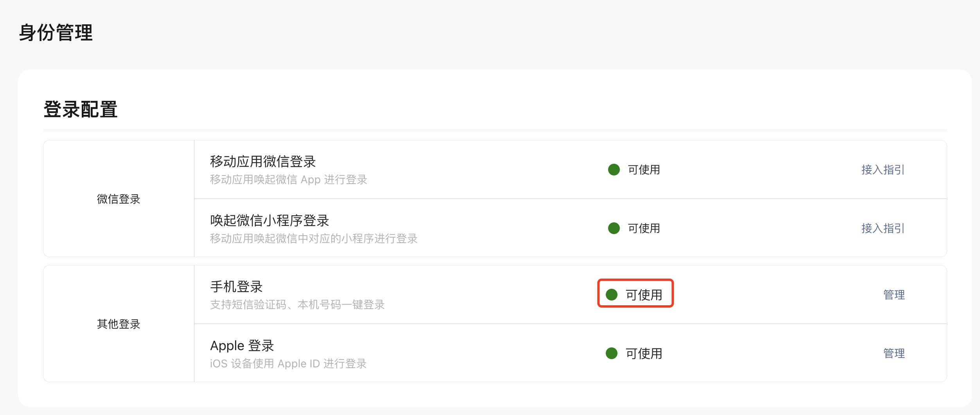Open 接入指引 link for 唤起微信小程序登录
This screenshot has height=415, width=980.
[x=883, y=228]
